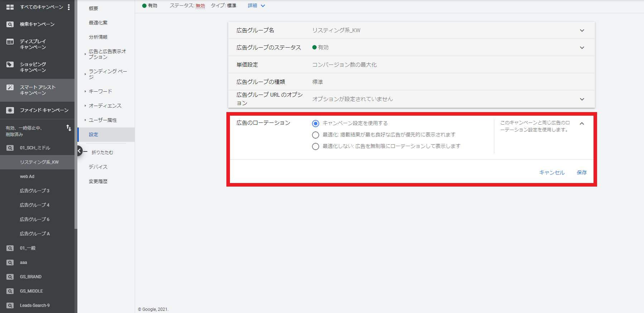Collapse the 広告のローテーション section chevron
The image size is (644, 313).
coord(582,124)
